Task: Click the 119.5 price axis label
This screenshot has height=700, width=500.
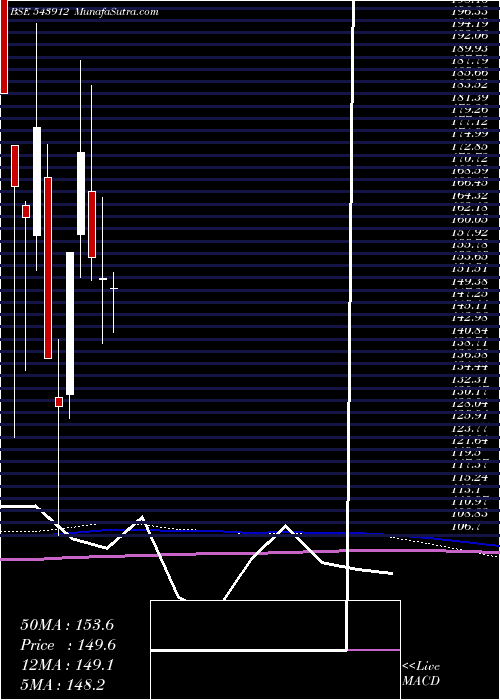Action: [x=466, y=454]
